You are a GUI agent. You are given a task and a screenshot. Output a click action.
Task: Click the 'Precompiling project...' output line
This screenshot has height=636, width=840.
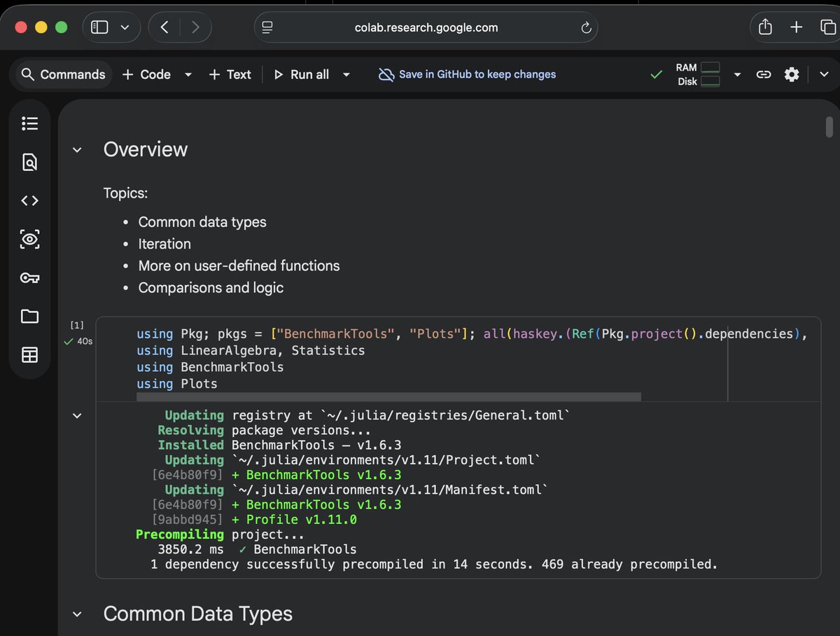point(220,535)
